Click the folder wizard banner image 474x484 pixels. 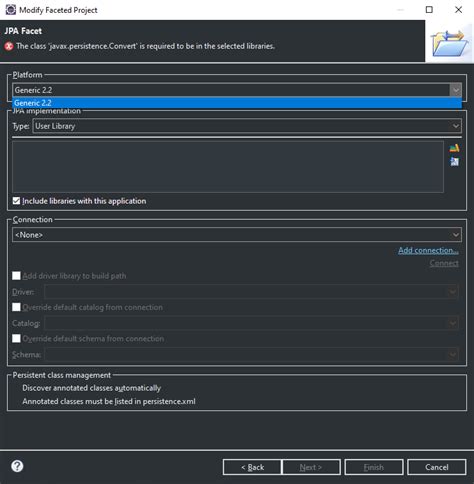(x=449, y=43)
